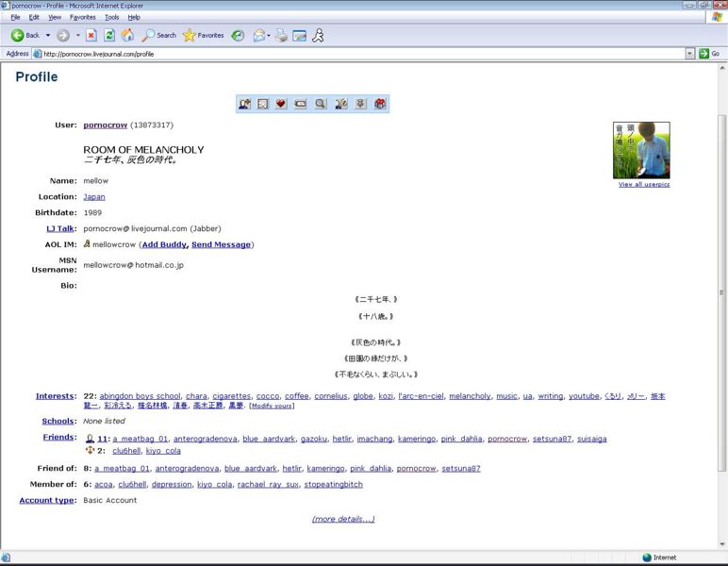Click the AOL IM 'Send Message' link
Viewport: 728px width, 566px height.
(221, 244)
